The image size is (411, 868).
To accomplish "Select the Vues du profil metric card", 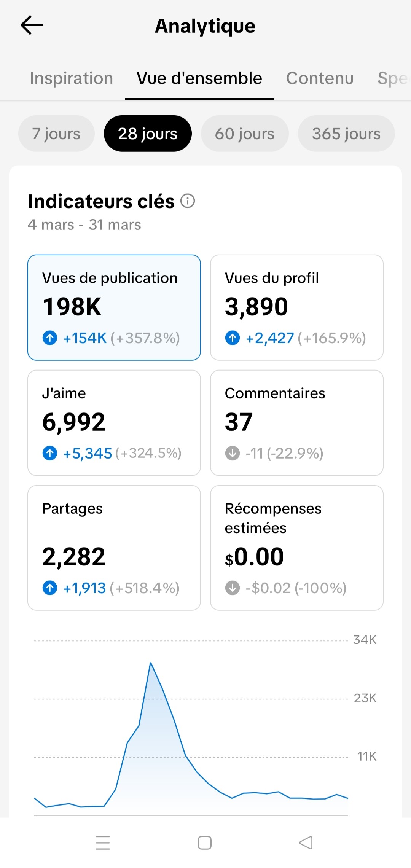I will [296, 307].
